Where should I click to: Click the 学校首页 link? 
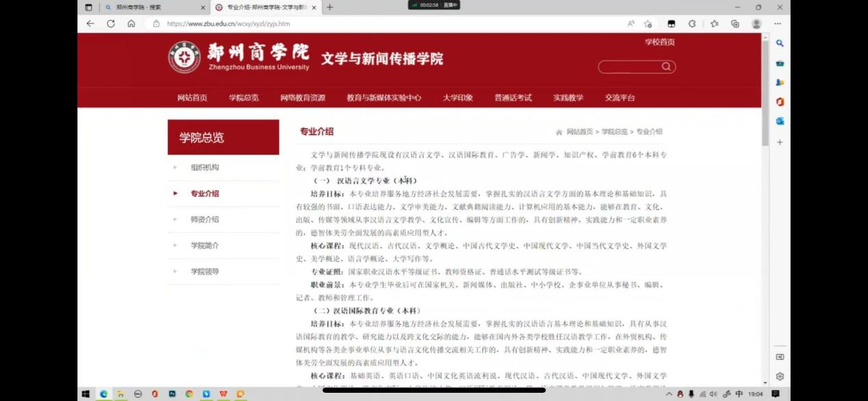(x=660, y=42)
